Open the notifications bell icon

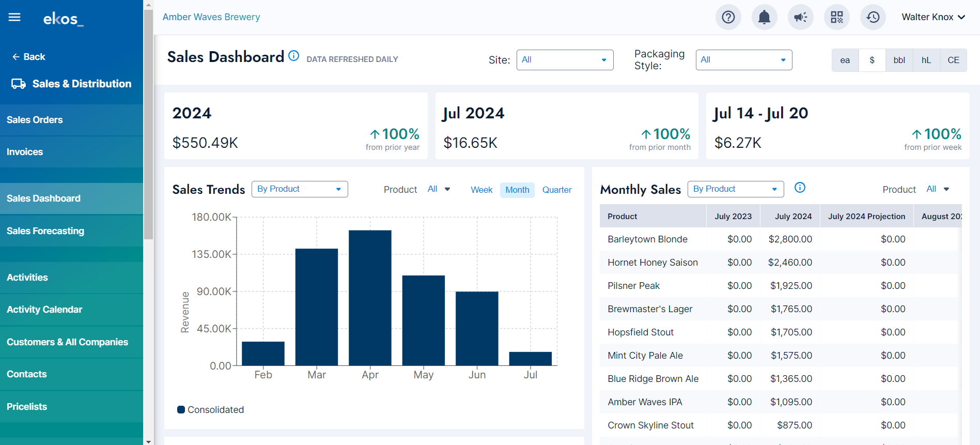(x=764, y=17)
